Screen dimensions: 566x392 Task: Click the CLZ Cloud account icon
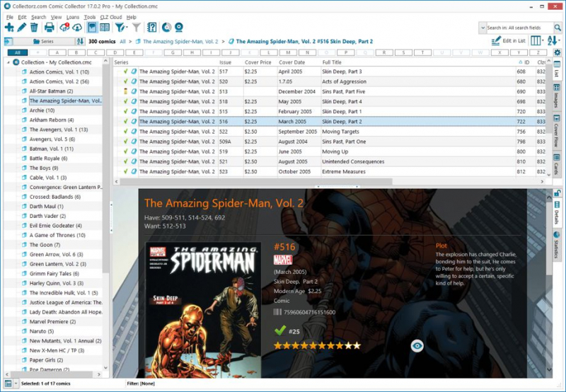pos(77,28)
